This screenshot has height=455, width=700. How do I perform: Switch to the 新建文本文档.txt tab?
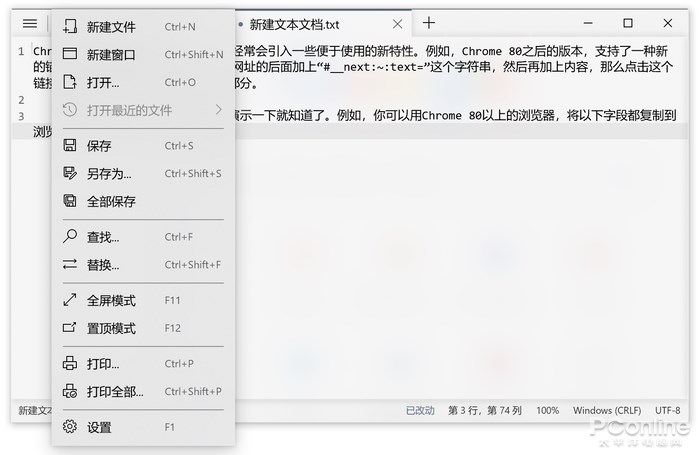[322, 25]
